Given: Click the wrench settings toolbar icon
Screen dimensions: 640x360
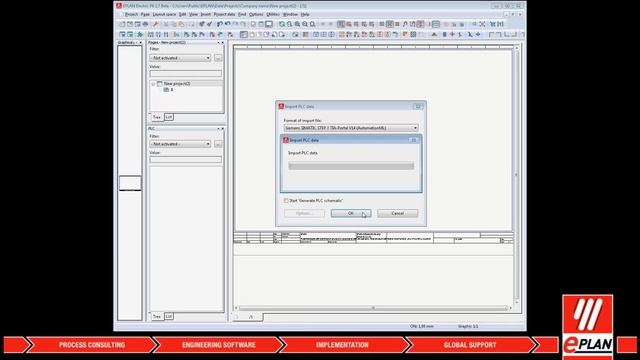Looking at the screenshot, I should (155, 24).
